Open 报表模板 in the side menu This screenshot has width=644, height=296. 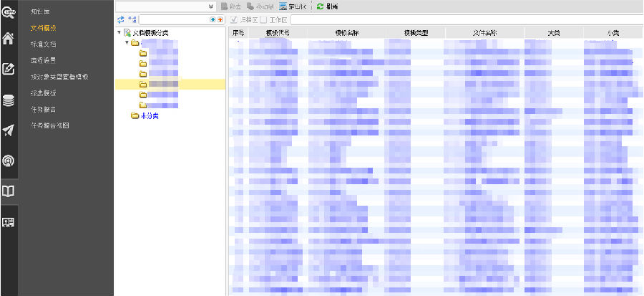point(43,93)
